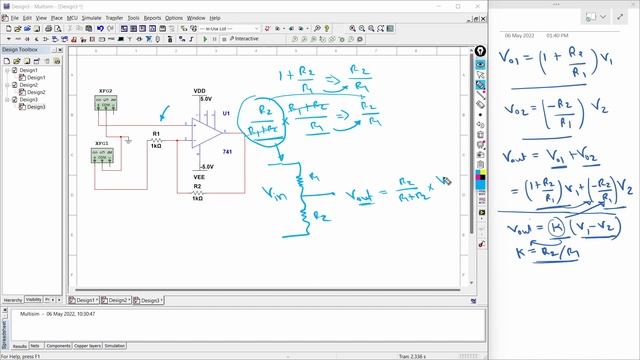Click the Place diode component icon
The width and height of the screenshot is (640, 360).
[x=27, y=39]
